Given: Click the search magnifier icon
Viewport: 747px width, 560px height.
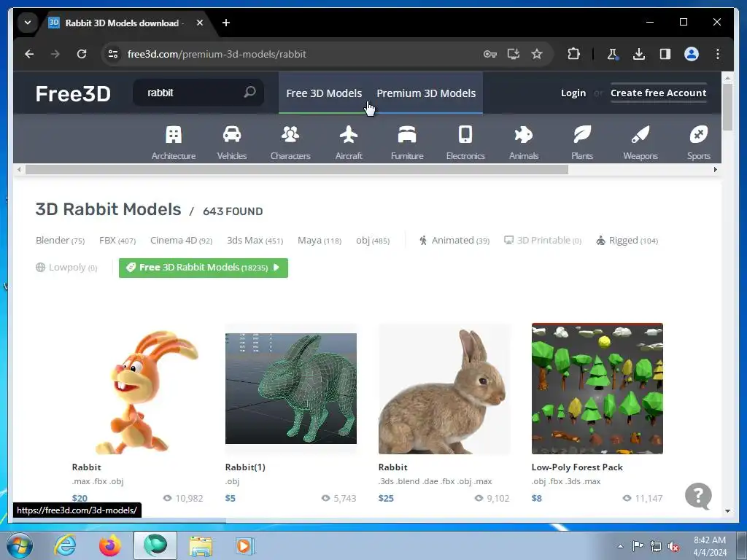Looking at the screenshot, I should (249, 92).
